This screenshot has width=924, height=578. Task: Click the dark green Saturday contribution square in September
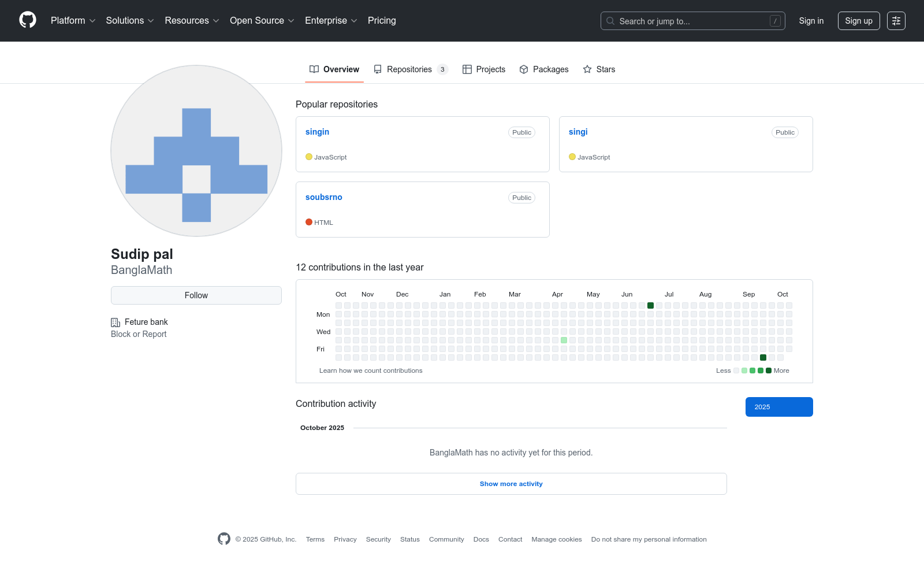point(763,357)
